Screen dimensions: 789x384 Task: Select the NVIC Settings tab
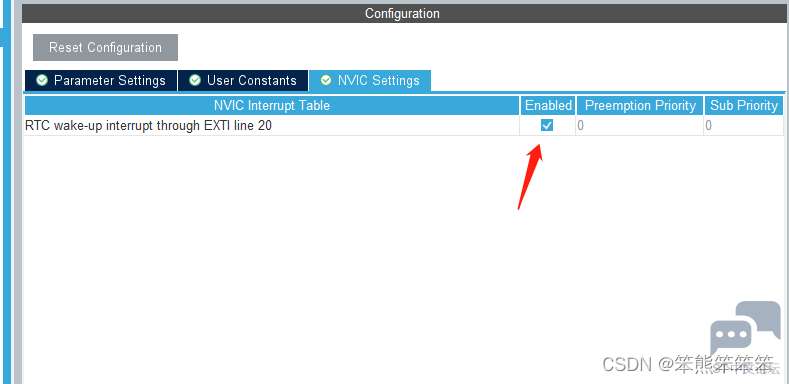pos(370,81)
